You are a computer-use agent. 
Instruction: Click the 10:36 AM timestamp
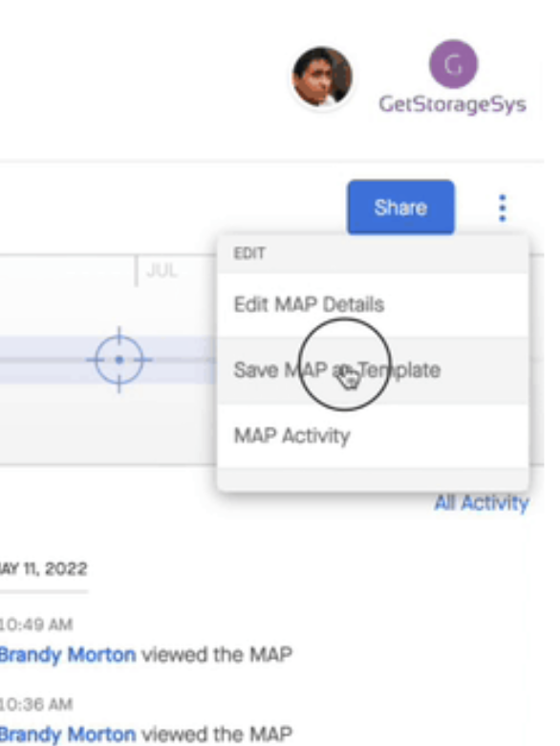[x=36, y=704]
